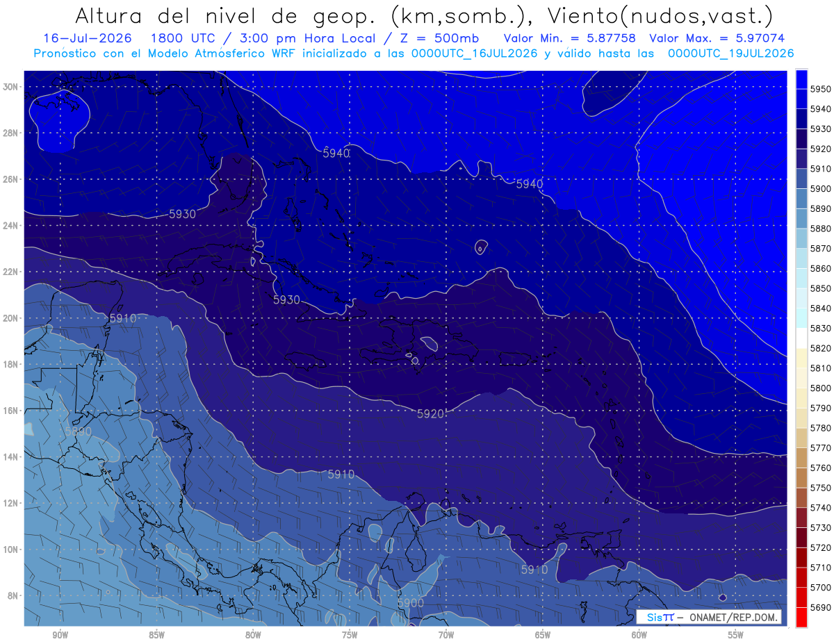834x644 pixels.
Task: Select 'Valor Min. = 5.87758' in header
Action: [x=571, y=38]
